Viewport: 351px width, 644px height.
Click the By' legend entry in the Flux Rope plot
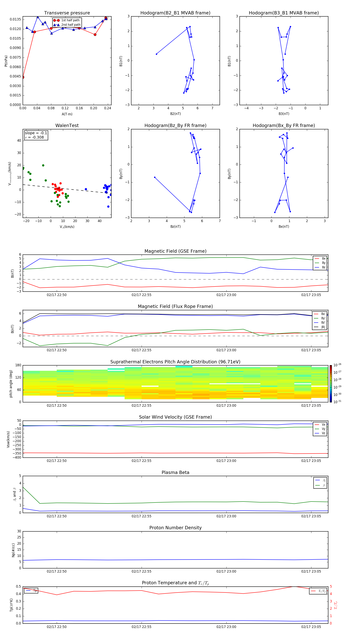click(320, 318)
